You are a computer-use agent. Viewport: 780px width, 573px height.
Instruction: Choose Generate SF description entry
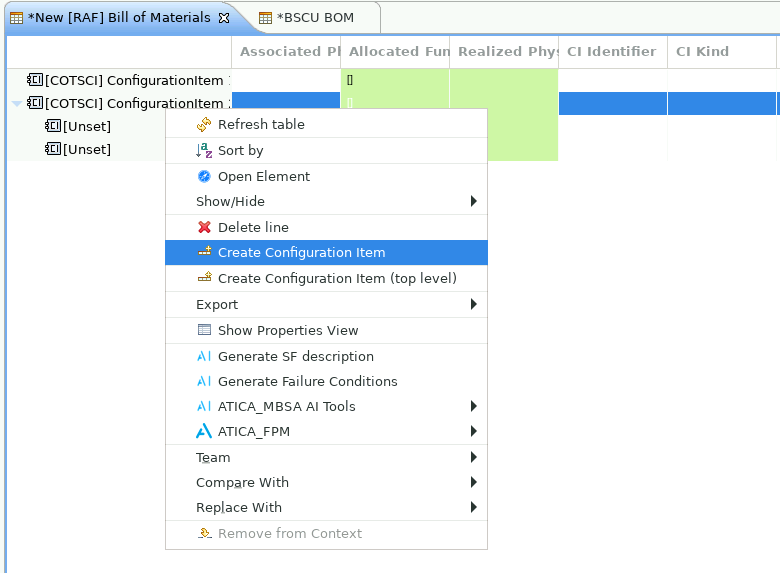pos(326,356)
